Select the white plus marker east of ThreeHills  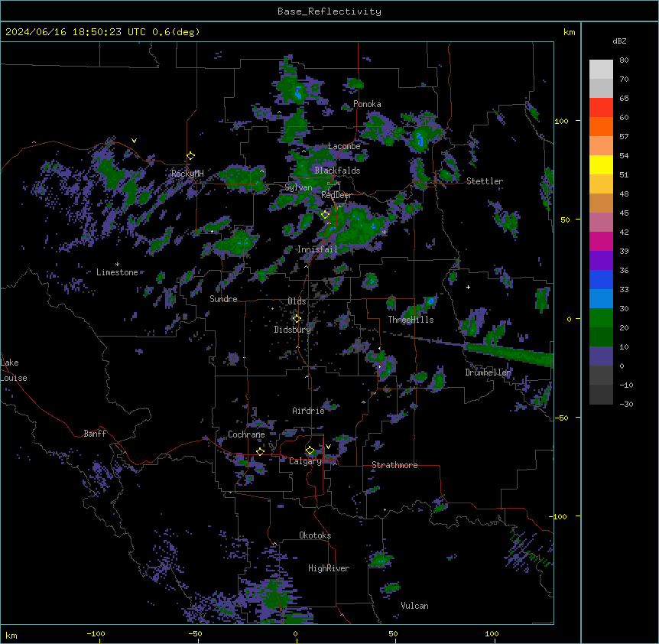pyautogui.click(x=468, y=287)
